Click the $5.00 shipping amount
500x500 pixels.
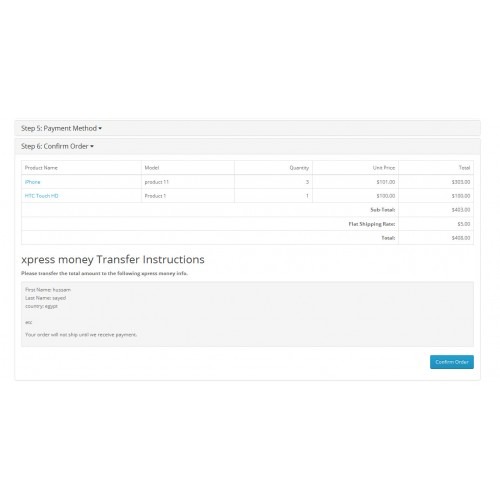[464, 224]
